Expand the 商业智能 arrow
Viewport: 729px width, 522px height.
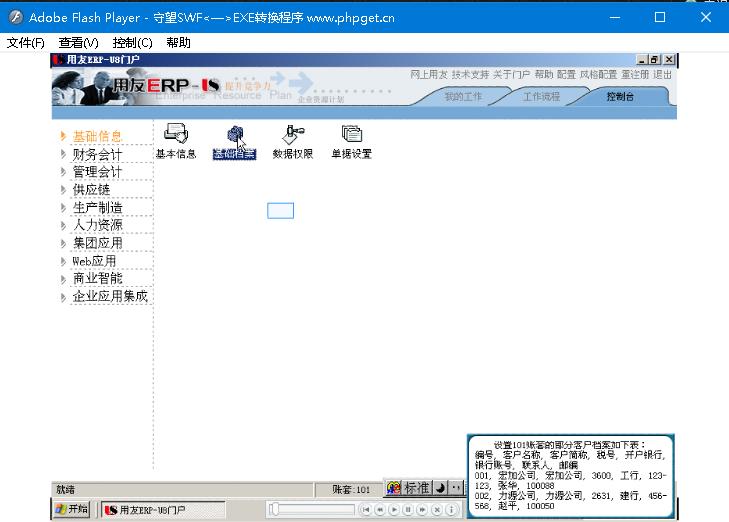pyautogui.click(x=63, y=279)
